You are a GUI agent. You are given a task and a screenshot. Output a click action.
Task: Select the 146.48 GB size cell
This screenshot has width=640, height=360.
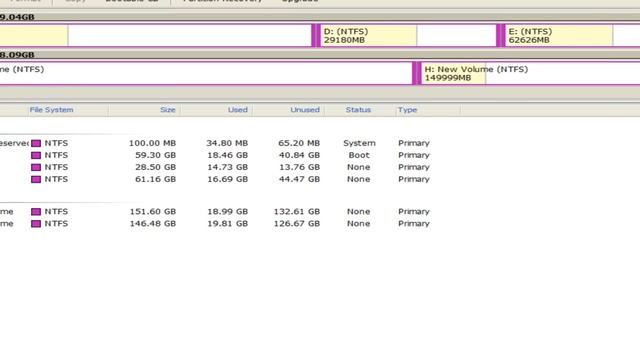pos(153,224)
